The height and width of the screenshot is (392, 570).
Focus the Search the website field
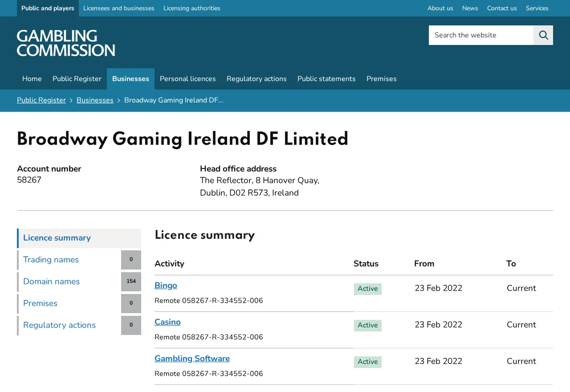[481, 35]
